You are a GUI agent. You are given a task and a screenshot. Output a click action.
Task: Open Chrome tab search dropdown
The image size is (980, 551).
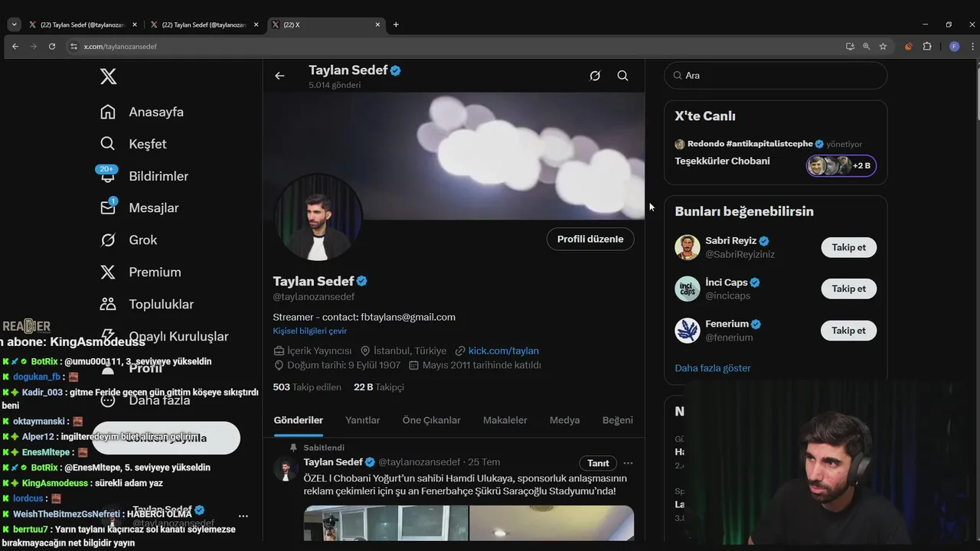(x=14, y=24)
